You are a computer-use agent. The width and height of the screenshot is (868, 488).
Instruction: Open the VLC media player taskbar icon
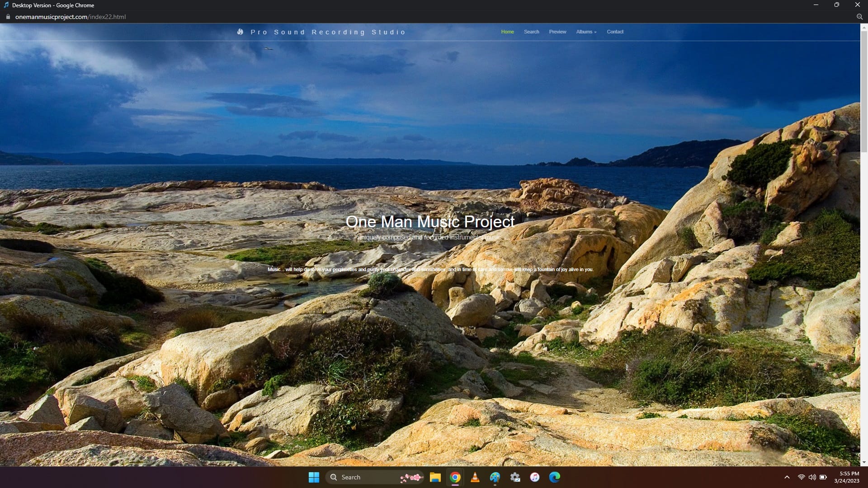point(475,477)
